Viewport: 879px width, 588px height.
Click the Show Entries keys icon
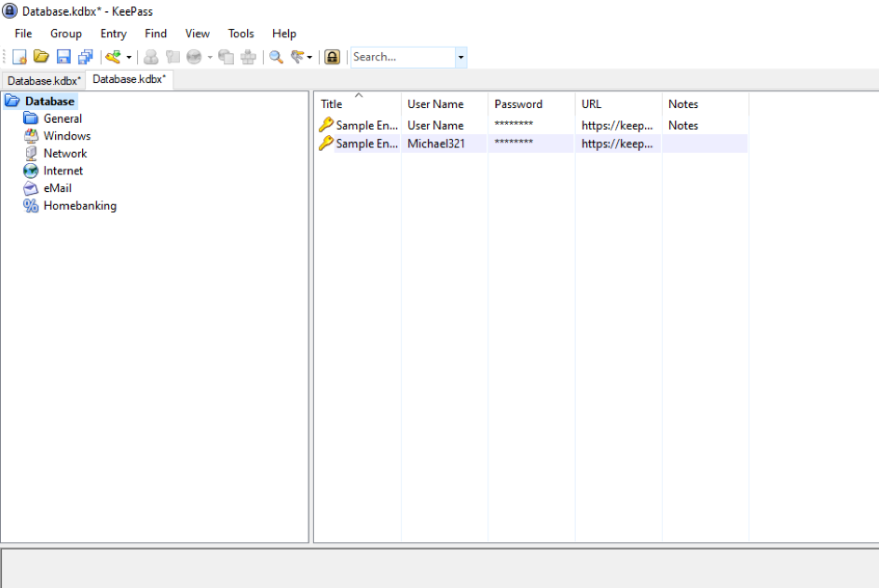[x=297, y=57]
